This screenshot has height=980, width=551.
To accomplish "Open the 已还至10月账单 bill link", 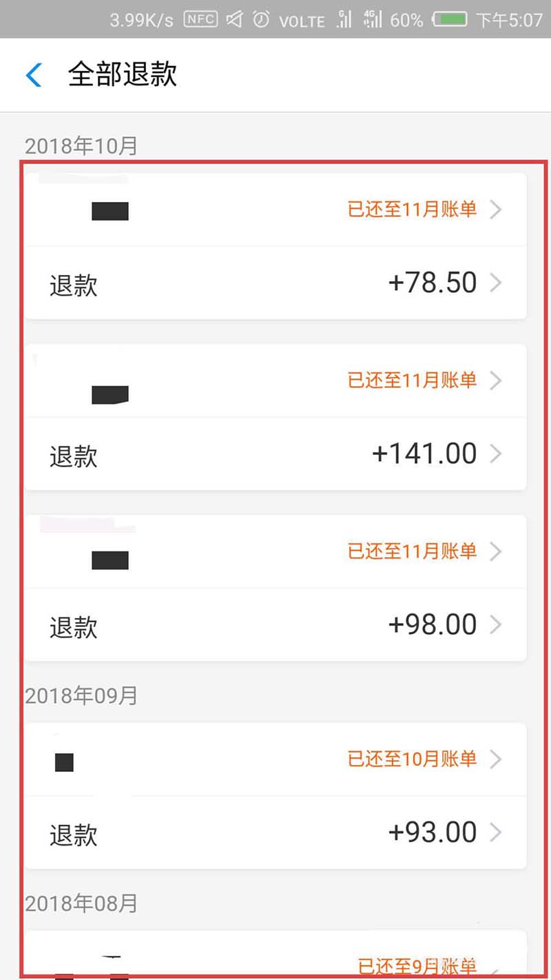I will (x=412, y=759).
